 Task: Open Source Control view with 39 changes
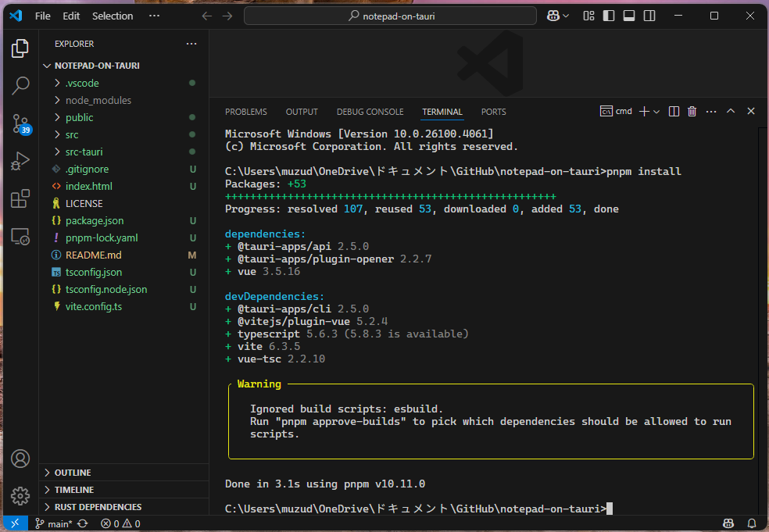pos(20,123)
